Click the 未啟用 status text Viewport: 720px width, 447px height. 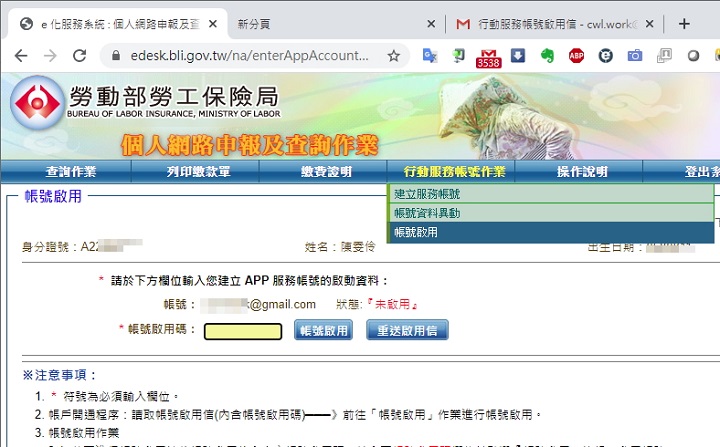[392, 304]
